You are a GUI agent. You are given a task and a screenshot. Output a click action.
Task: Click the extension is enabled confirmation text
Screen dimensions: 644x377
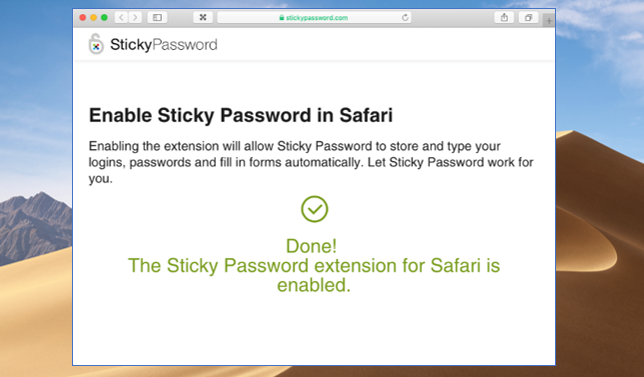[314, 275]
